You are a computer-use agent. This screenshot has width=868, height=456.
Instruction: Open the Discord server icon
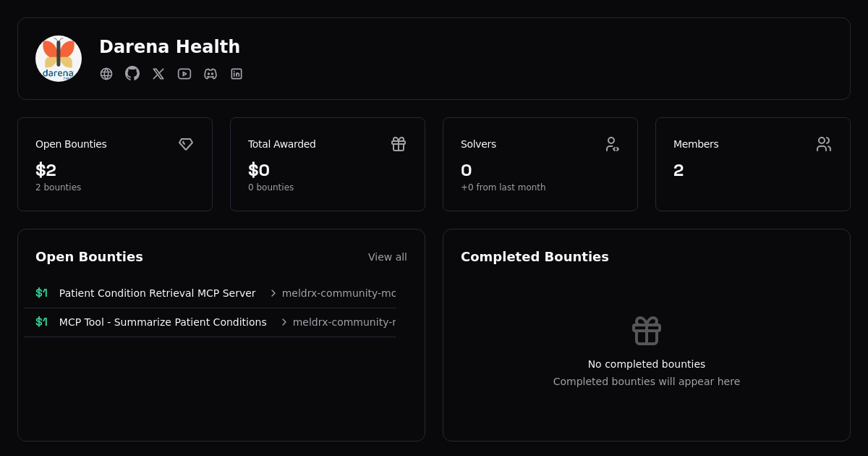pyautogui.click(x=210, y=74)
